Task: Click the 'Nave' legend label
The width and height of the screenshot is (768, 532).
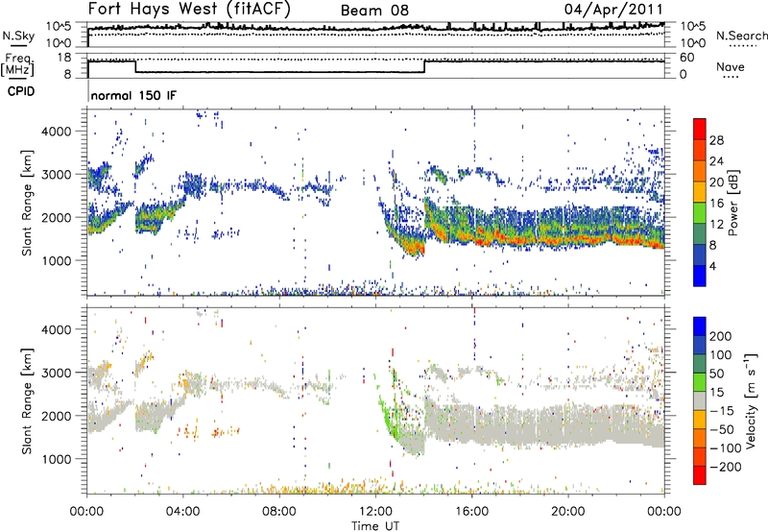Action: 730,66
